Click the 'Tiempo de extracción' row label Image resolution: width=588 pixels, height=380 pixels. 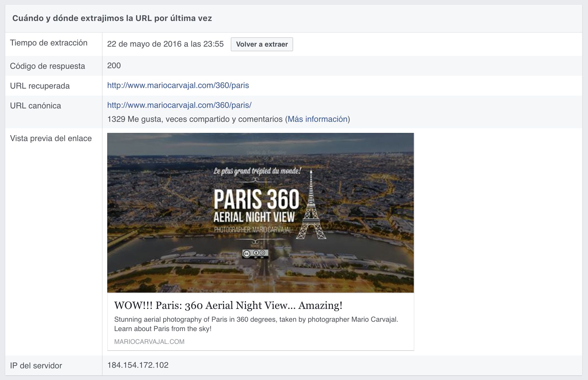tap(49, 43)
